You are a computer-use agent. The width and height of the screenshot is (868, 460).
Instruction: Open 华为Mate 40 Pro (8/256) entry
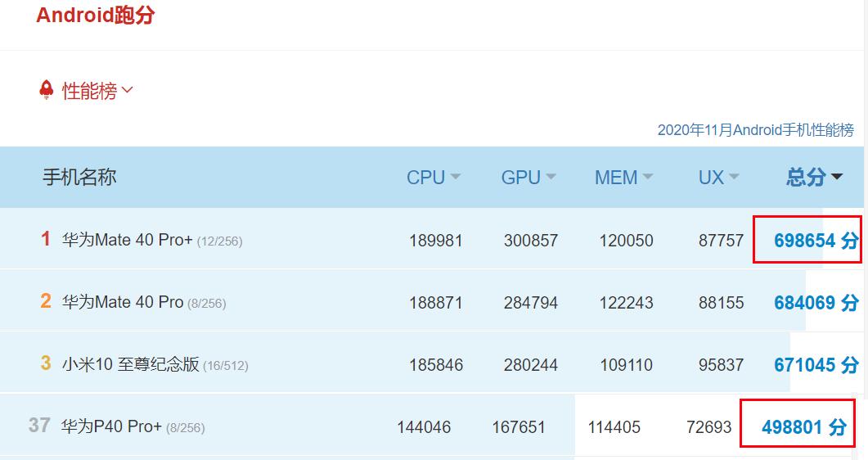[123, 302]
